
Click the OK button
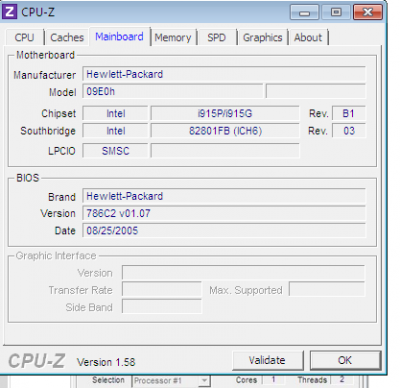345,360
